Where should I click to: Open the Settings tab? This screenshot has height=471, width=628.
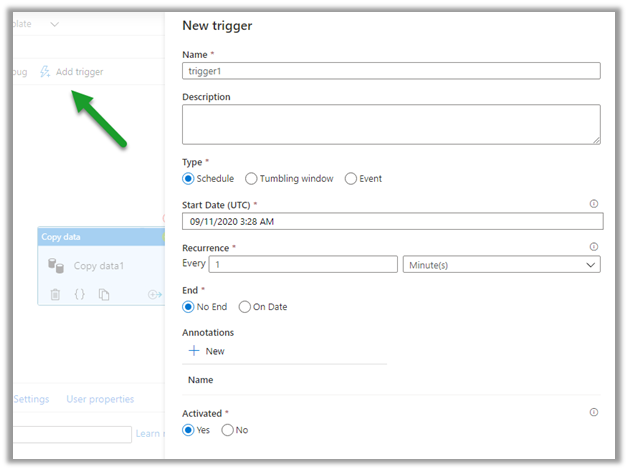coord(31,399)
